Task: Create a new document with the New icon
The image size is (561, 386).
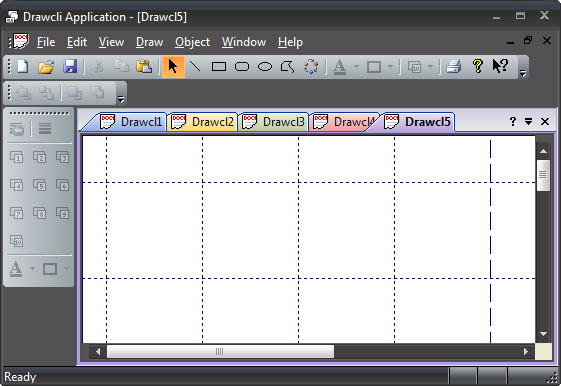Action: coord(23,67)
